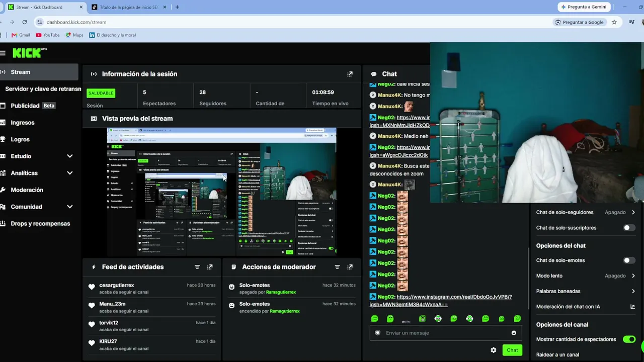Click Raidear a un canal option
Viewport: 644px width, 362px height.
click(557, 354)
